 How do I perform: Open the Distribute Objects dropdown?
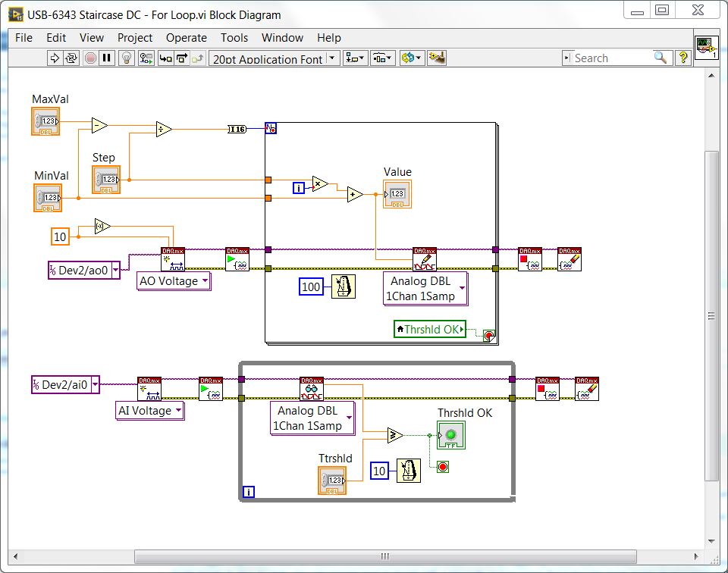click(382, 58)
